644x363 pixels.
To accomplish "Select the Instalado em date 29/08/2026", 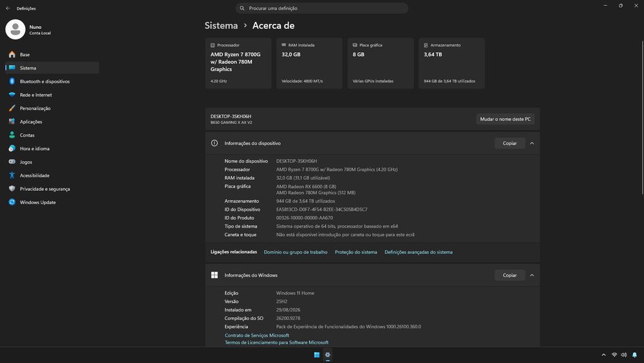I will [x=288, y=310].
